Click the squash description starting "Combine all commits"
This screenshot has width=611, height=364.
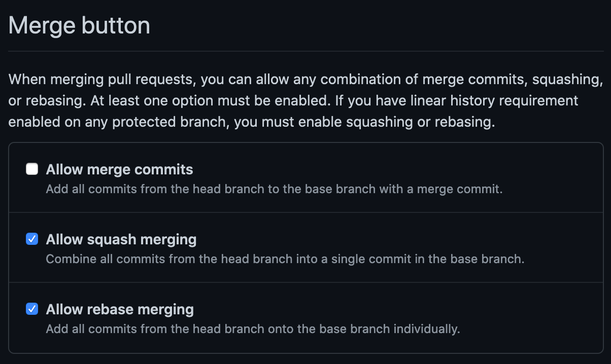point(285,260)
